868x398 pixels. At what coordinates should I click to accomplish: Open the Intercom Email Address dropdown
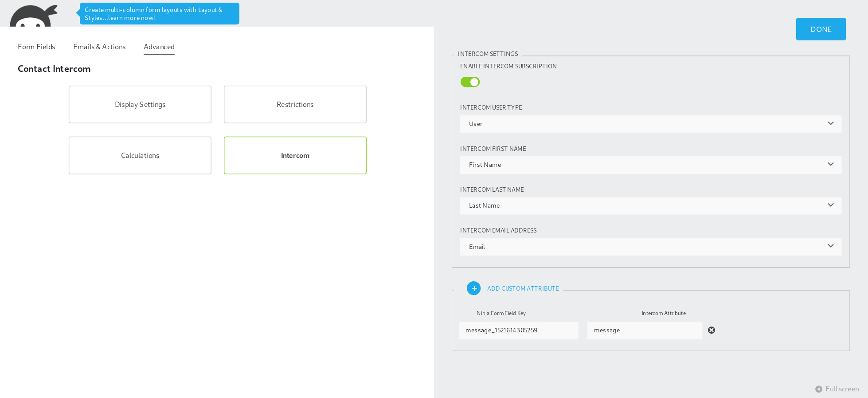[650, 247]
